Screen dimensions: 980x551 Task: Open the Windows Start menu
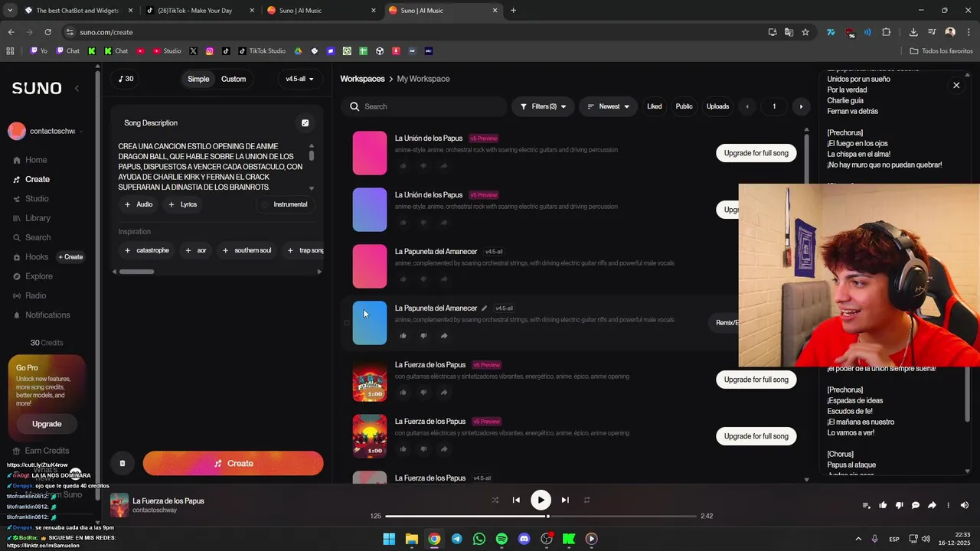pyautogui.click(x=389, y=539)
